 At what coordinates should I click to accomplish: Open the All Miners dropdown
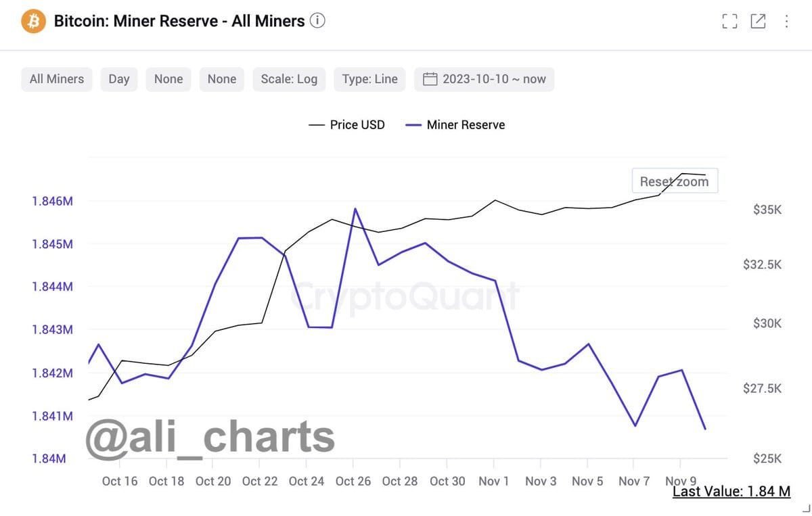click(57, 79)
